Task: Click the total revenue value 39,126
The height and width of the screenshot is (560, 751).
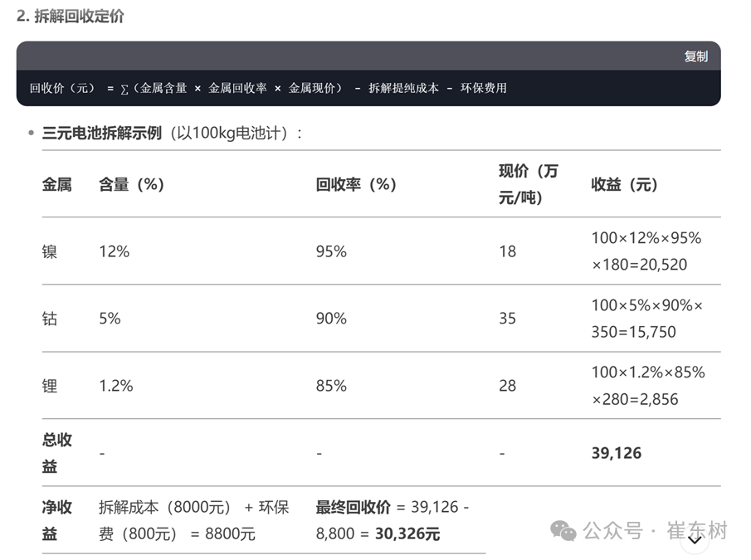Action: coord(617,453)
